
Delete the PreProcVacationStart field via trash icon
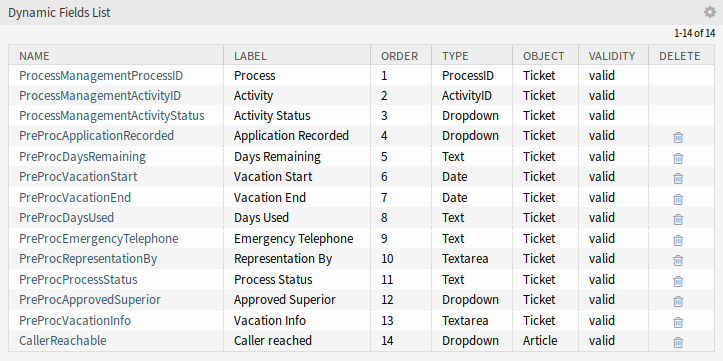pyautogui.click(x=678, y=178)
